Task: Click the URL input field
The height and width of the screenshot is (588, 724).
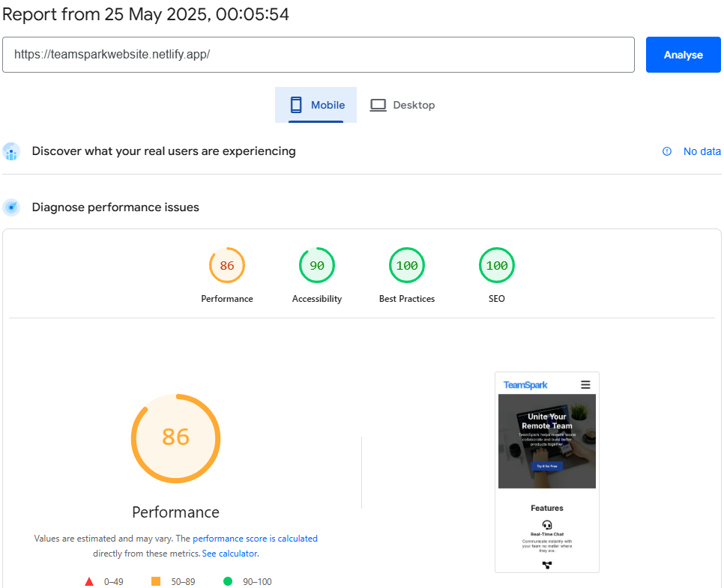Action: click(x=318, y=55)
